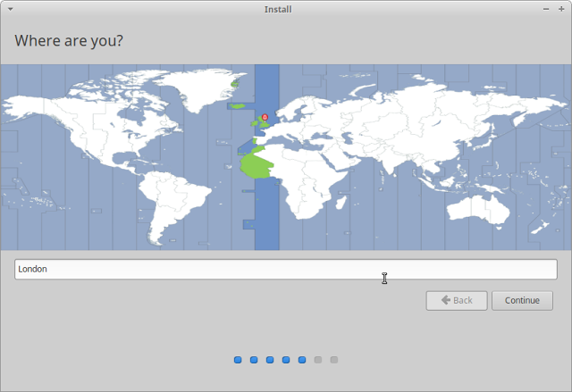Open the window menu arrow in the title bar
The image size is (572, 392).
click(x=10, y=9)
